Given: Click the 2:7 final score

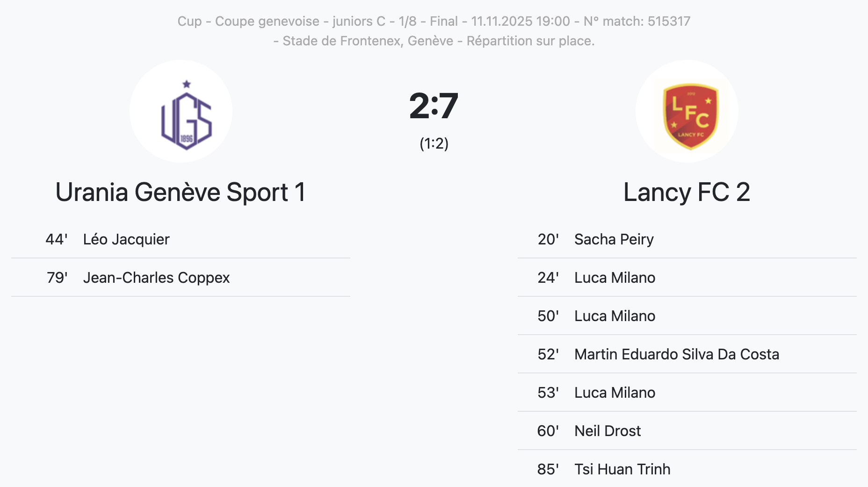Looking at the screenshot, I should pos(434,106).
